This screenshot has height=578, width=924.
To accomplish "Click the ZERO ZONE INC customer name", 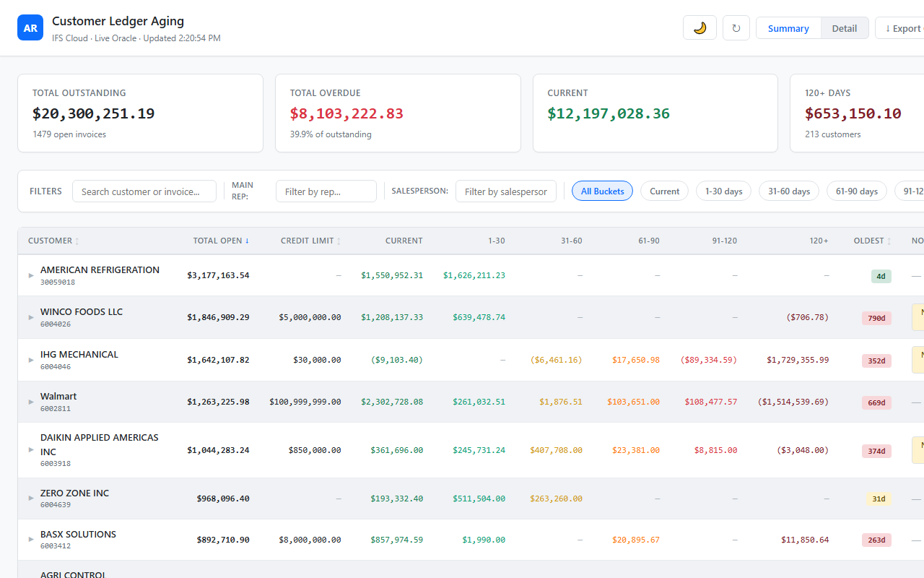I will click(74, 493).
